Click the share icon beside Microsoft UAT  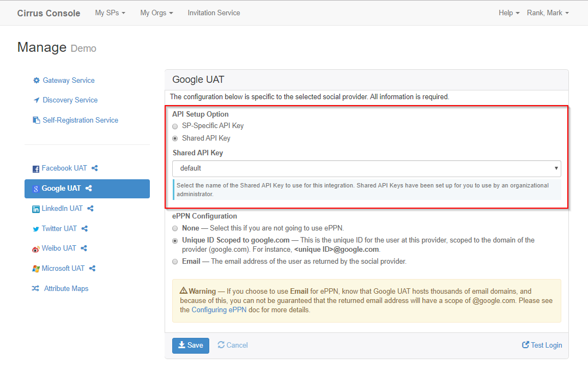92,269
